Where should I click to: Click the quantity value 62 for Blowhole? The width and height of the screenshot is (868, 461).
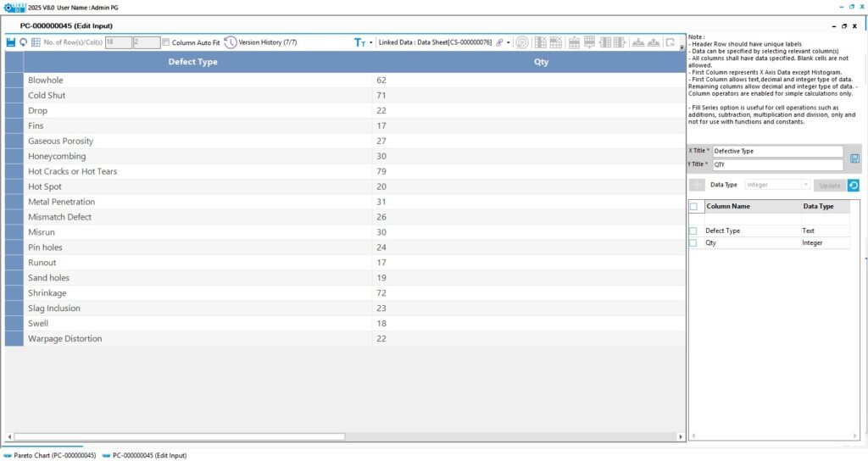381,81
